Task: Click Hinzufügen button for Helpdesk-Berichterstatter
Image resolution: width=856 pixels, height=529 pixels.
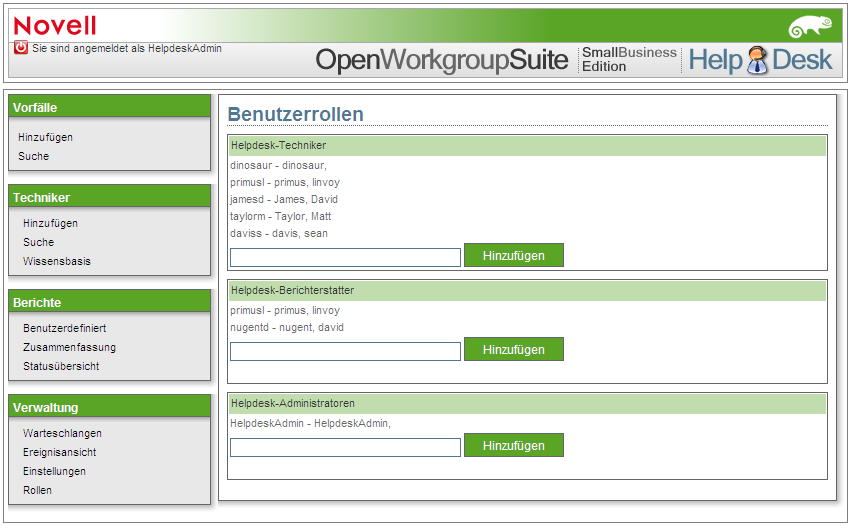Action: click(x=514, y=349)
